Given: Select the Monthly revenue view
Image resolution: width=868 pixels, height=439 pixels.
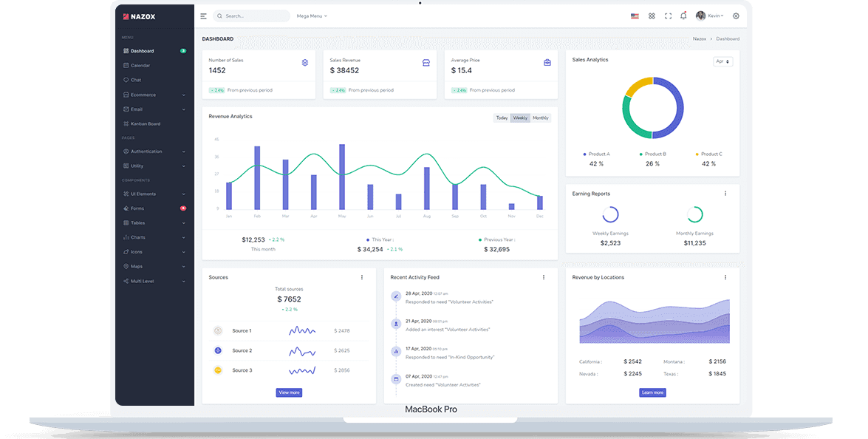Looking at the screenshot, I should click(x=541, y=118).
